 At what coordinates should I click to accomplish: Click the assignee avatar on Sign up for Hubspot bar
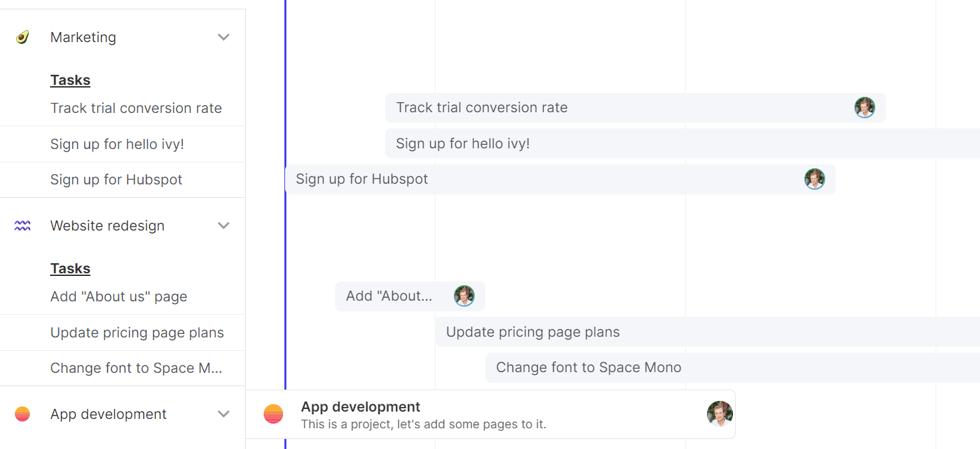pyautogui.click(x=814, y=179)
